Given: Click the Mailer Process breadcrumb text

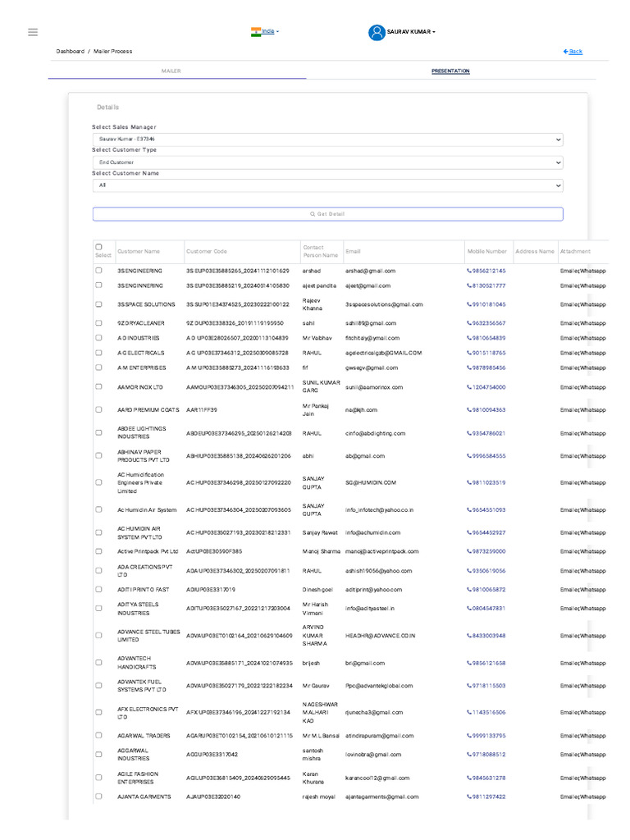Looking at the screenshot, I should (x=113, y=52).
